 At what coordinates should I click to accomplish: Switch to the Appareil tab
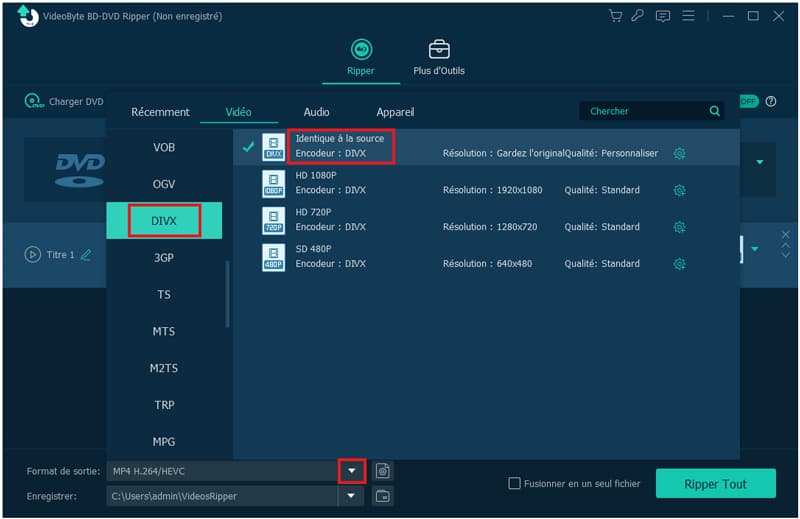tap(395, 112)
